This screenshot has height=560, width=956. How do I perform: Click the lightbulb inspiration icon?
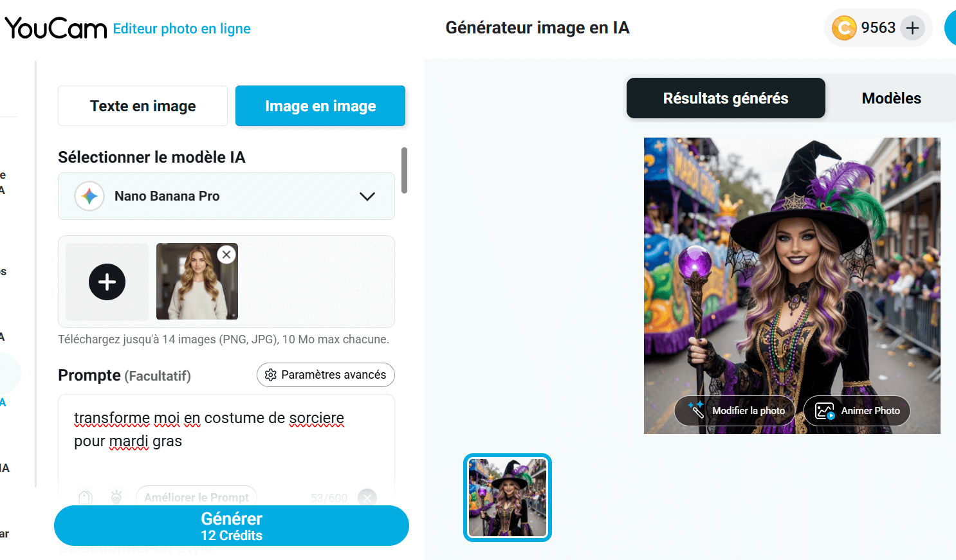pos(116,498)
